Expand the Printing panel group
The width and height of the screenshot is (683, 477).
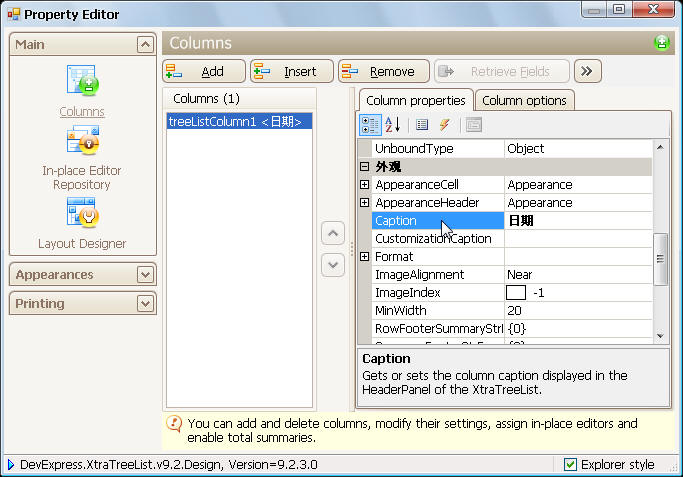[145, 303]
